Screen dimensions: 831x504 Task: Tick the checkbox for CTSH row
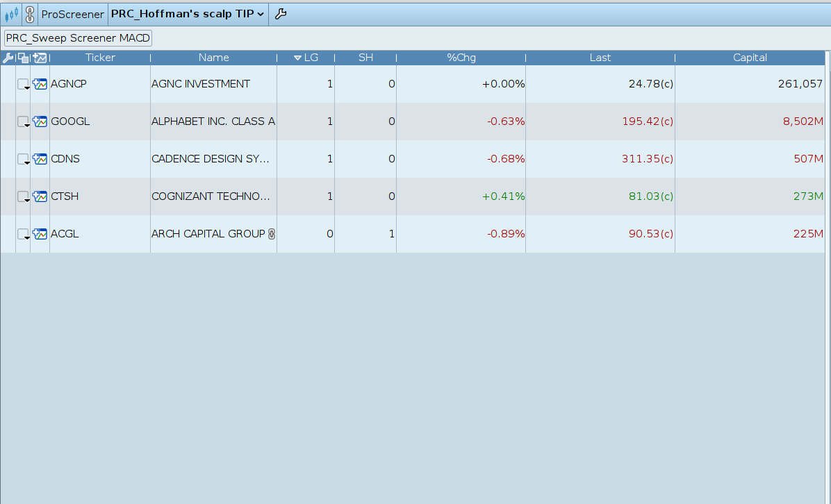22,196
